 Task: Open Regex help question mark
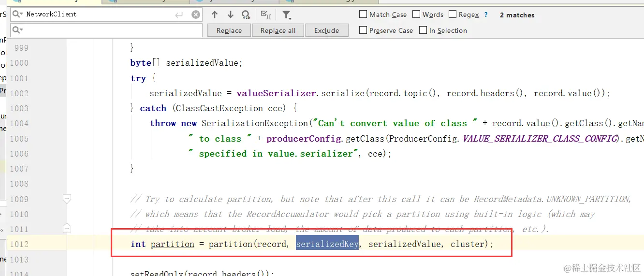486,15
